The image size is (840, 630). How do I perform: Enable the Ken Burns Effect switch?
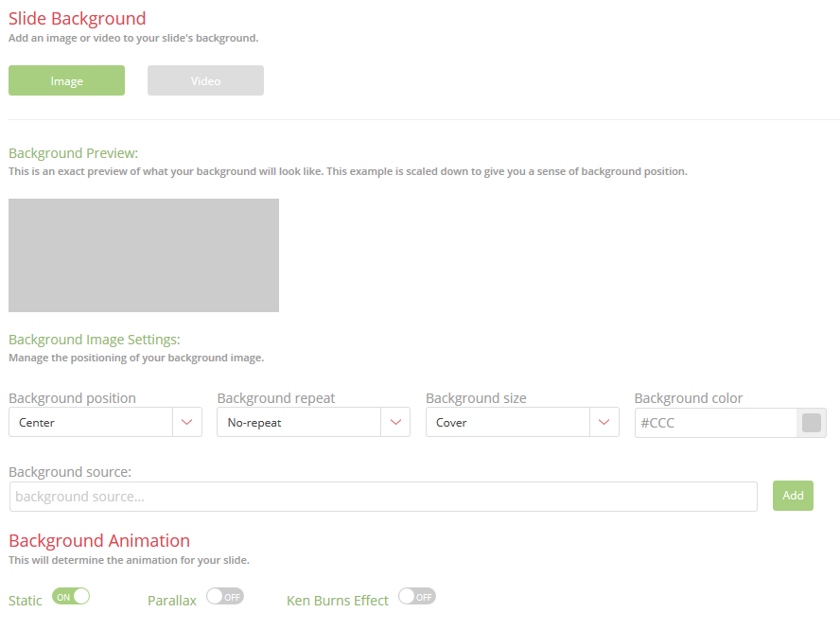point(417,596)
